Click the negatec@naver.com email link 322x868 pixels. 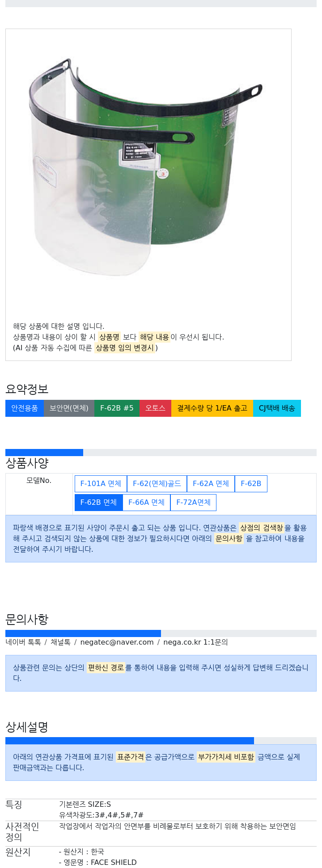[x=117, y=642]
